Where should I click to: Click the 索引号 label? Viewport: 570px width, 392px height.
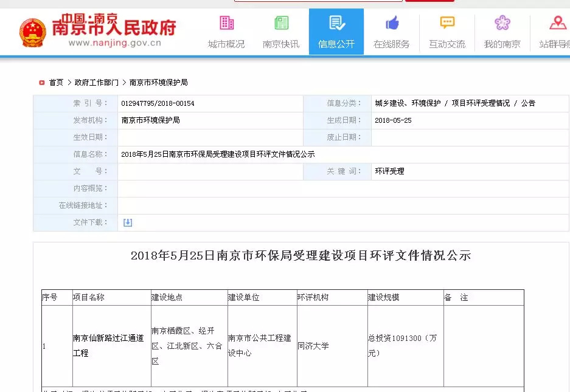91,103
